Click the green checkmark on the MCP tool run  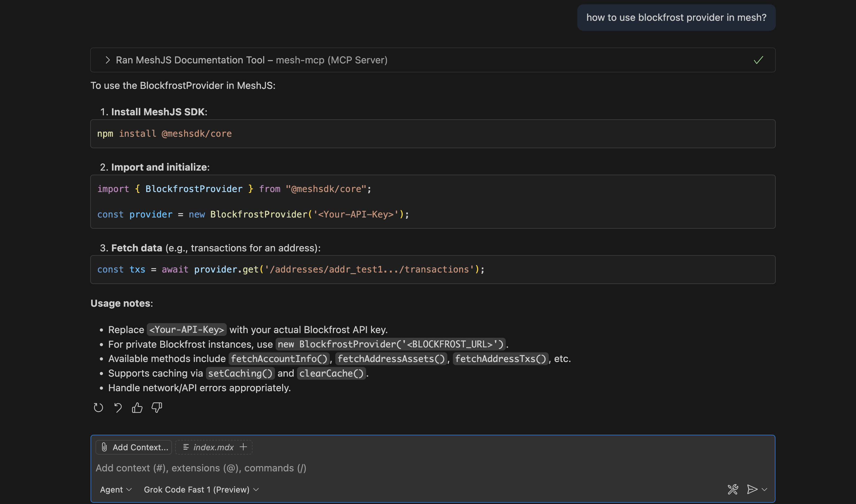coord(758,60)
